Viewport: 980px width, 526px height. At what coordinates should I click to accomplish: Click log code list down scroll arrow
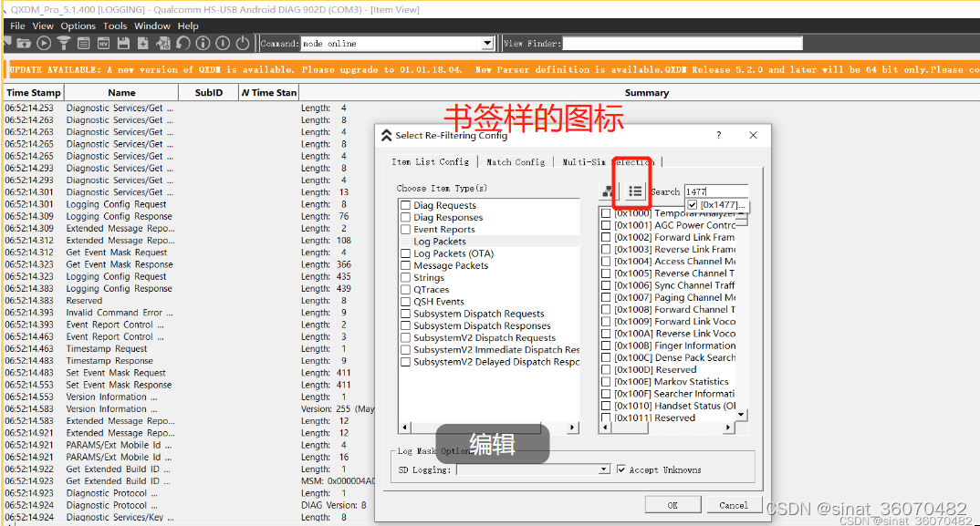[x=741, y=414]
